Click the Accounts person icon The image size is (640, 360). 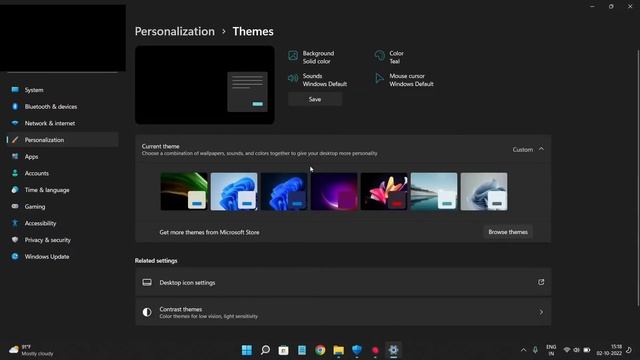pyautogui.click(x=15, y=173)
